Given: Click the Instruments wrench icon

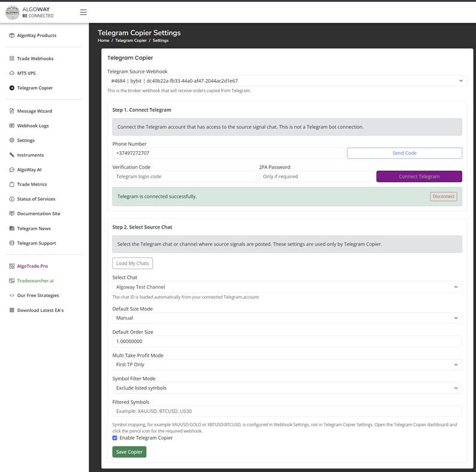Looking at the screenshot, I should click(12, 155).
